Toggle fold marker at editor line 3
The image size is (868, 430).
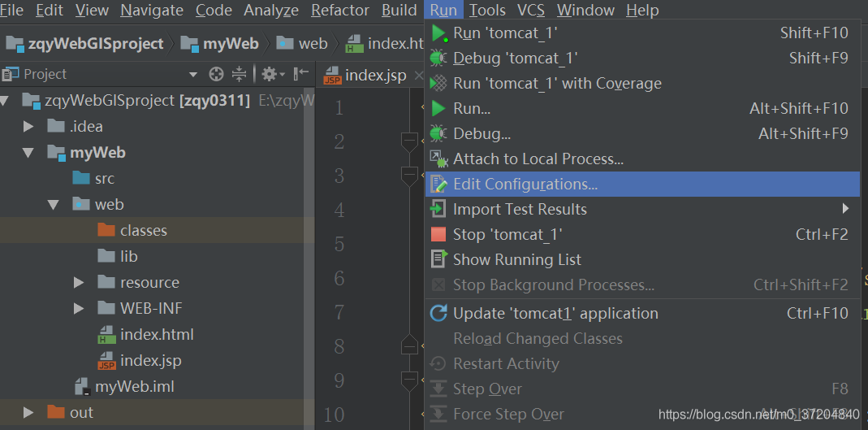click(x=410, y=176)
